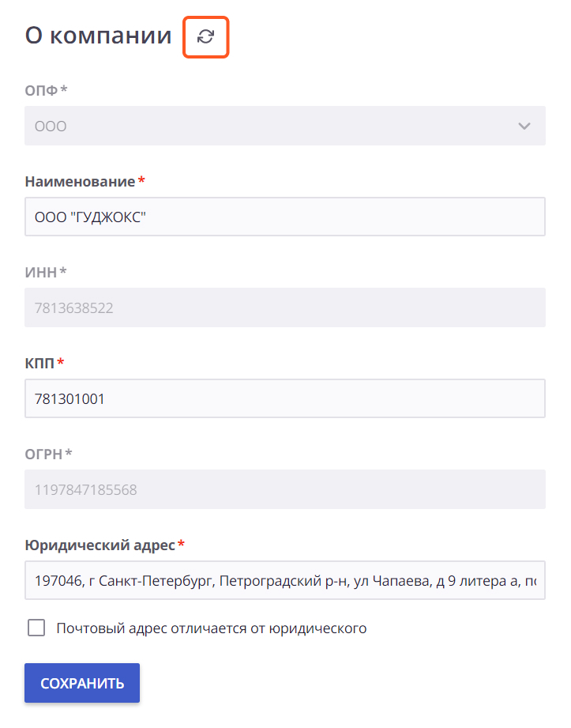Click the refresh icon next to О компании
This screenshot has width=571, height=728.
[x=205, y=36]
